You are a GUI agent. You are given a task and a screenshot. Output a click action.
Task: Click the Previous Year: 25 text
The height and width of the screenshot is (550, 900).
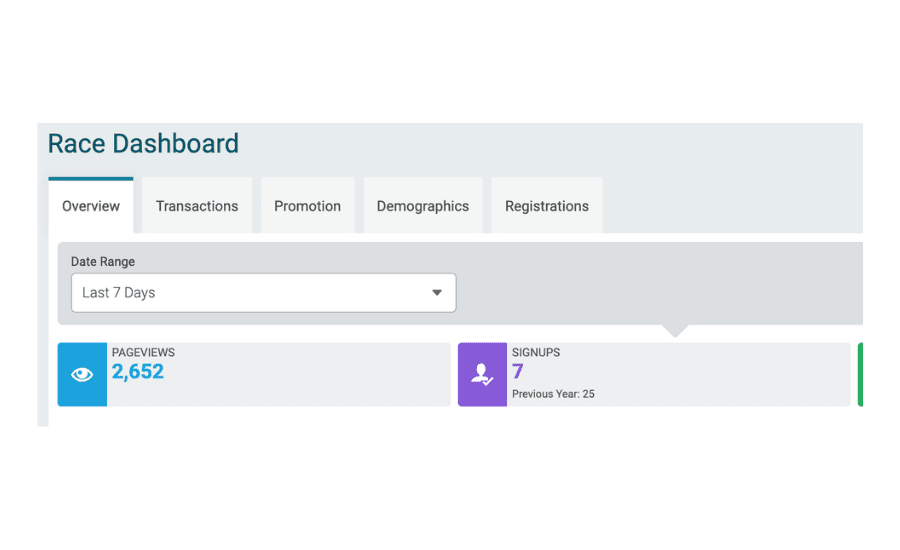coord(553,394)
